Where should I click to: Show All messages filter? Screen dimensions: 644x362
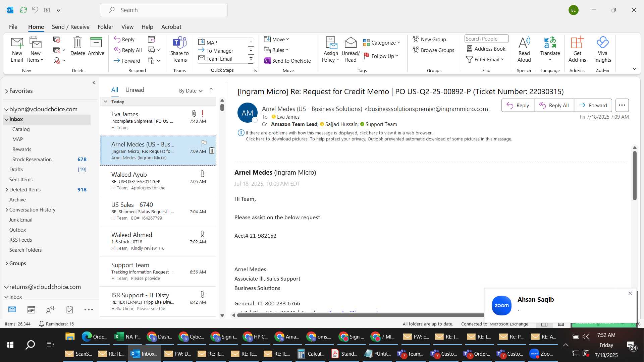(x=115, y=90)
